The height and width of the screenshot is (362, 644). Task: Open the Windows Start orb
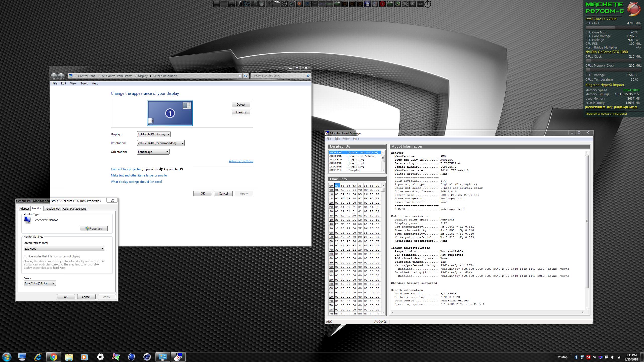point(7,357)
